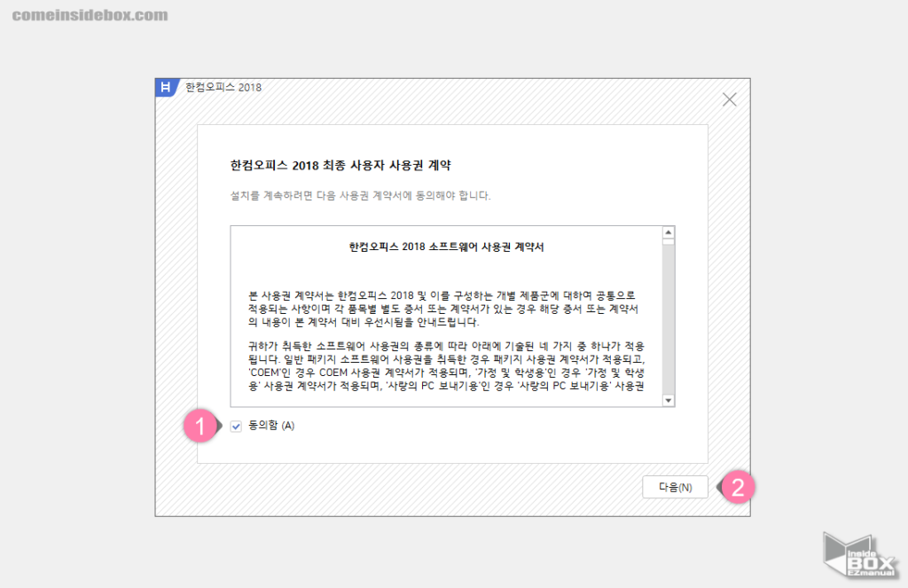Close the 한컴오피스 2018 installer window
908x588 pixels.
point(729,99)
